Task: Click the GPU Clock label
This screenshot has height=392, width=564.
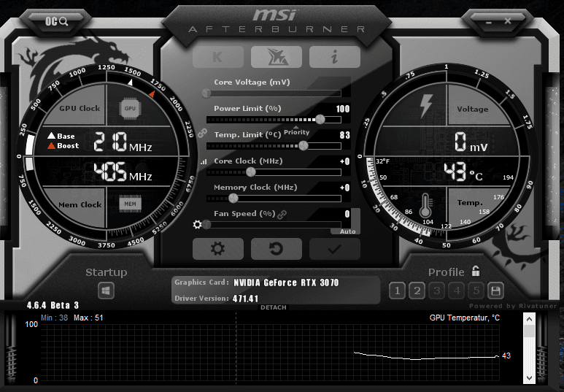Action: point(80,108)
